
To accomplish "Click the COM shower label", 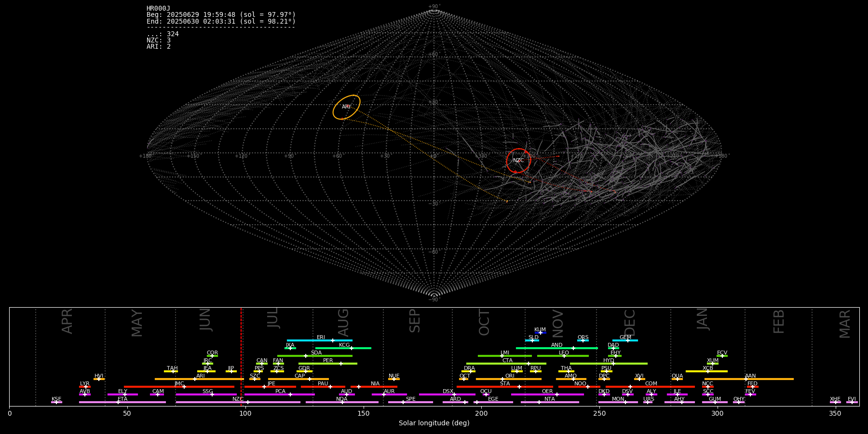I will pyautogui.click(x=651, y=383).
